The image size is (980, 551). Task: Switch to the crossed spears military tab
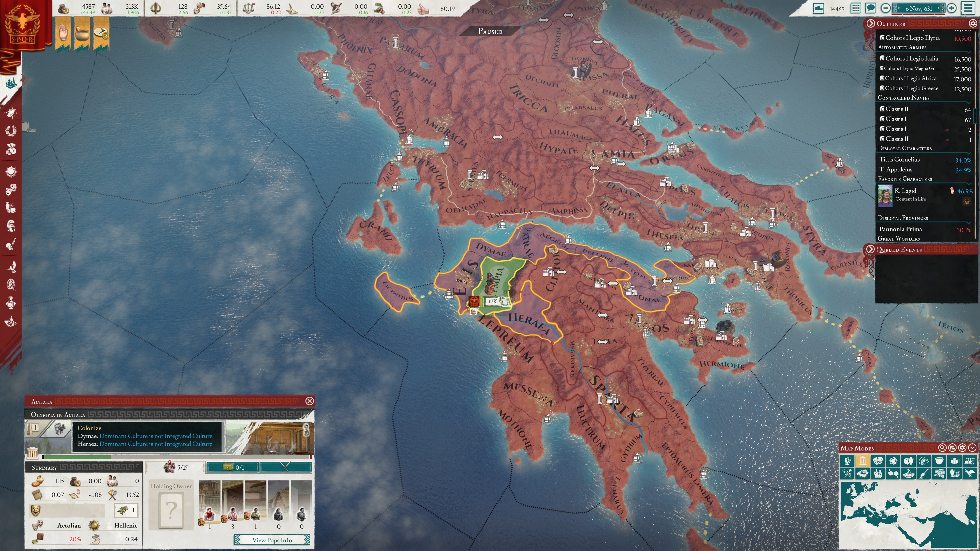coord(286,467)
